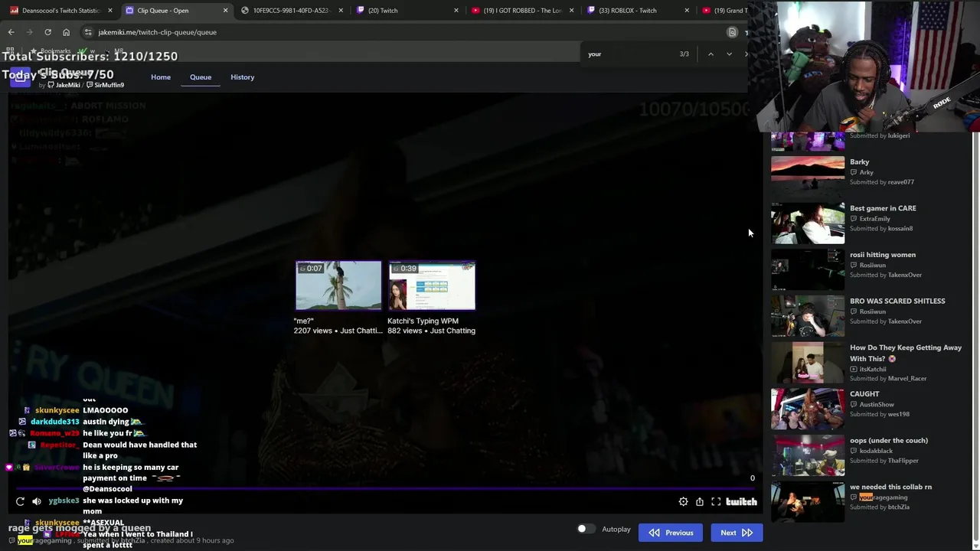
Task: Click the Previous button
Action: 671,533
